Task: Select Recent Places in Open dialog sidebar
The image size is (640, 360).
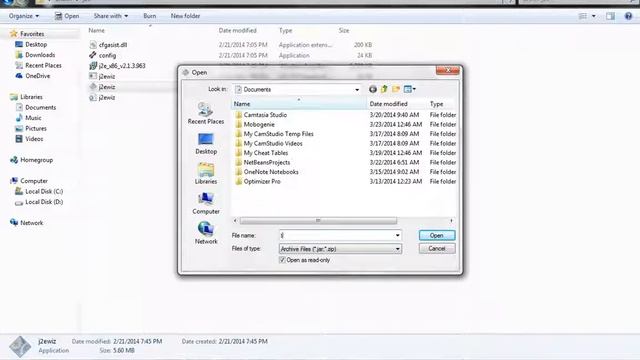Action: tap(206, 113)
